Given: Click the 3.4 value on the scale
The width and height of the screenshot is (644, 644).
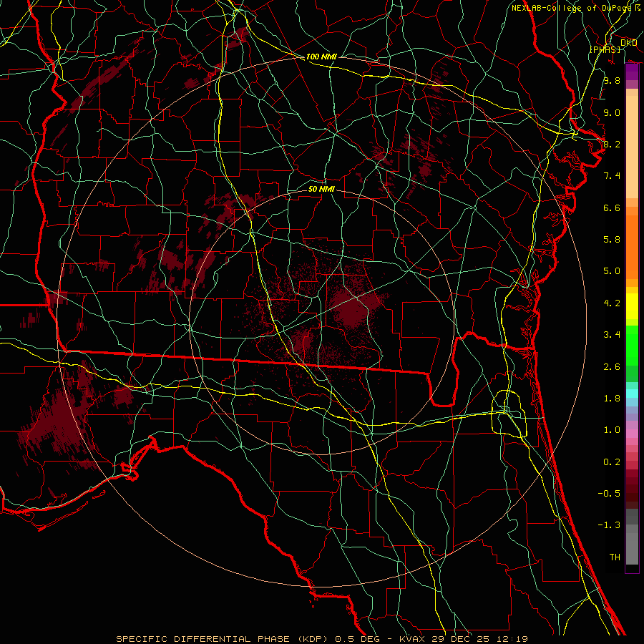Looking at the screenshot, I should click(612, 335).
